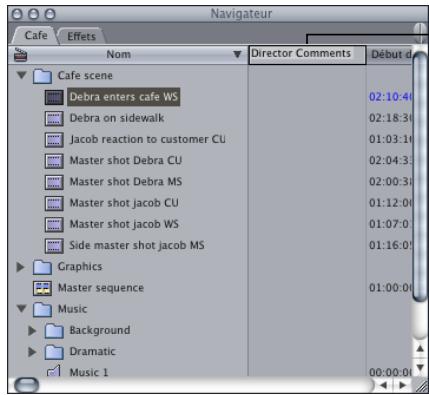Click the horizontal scroll right arrow

pyautogui.click(x=403, y=385)
